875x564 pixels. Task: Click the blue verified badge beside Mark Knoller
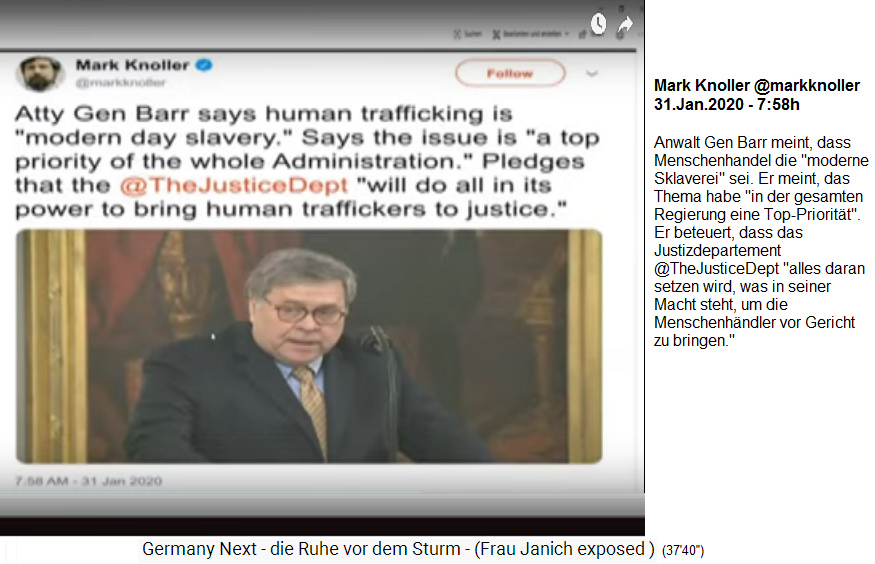tap(204, 65)
